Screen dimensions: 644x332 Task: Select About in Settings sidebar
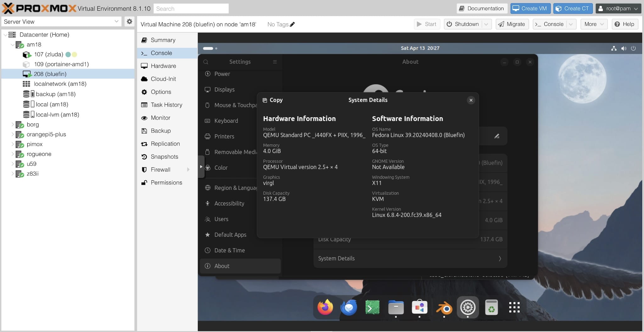[240, 266]
